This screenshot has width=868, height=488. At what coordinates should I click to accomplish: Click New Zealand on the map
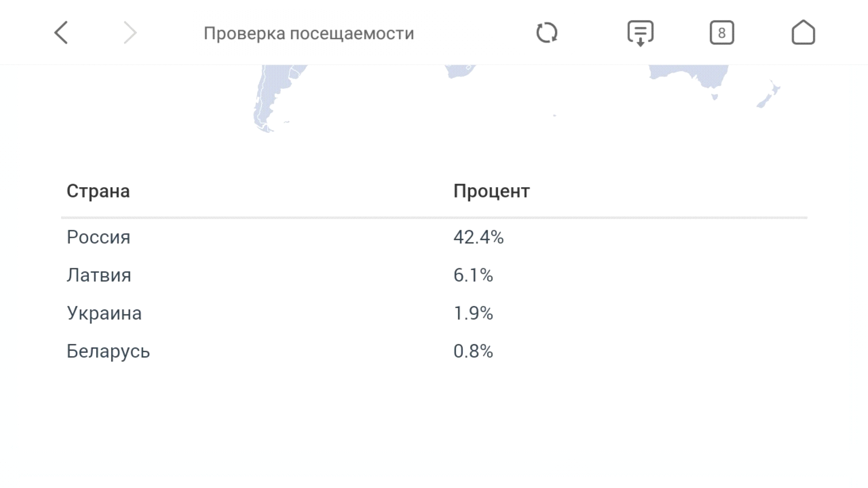point(769,95)
